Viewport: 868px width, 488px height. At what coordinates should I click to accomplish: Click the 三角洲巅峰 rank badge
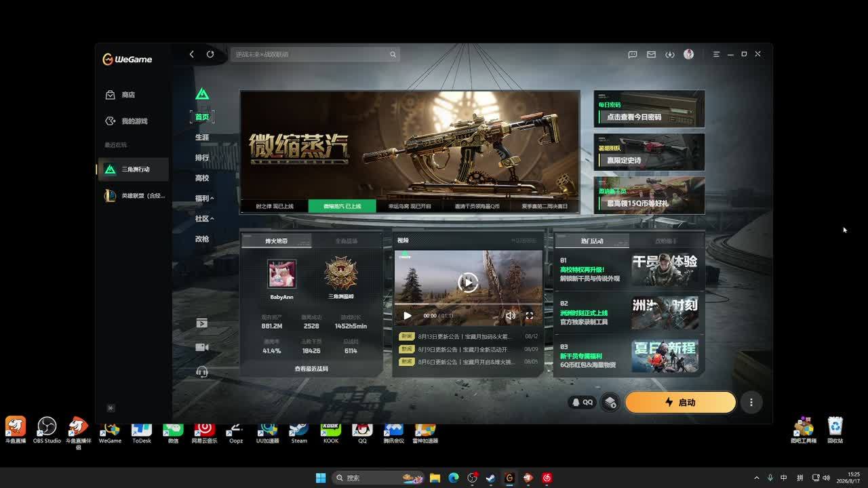(340, 273)
